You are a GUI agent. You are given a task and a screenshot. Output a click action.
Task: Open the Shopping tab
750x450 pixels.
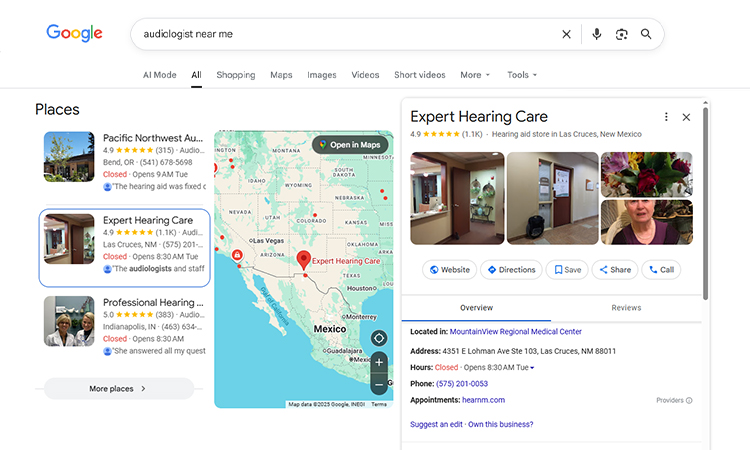[236, 75]
